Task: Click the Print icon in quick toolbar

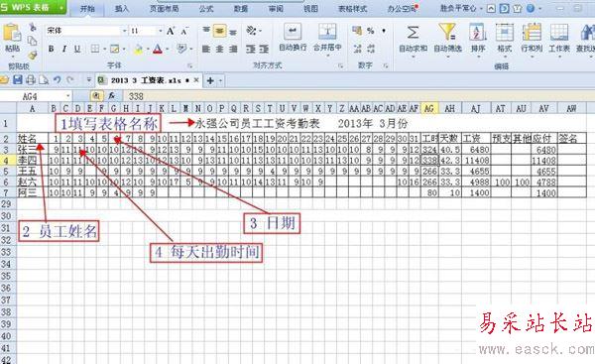Action: [31, 80]
